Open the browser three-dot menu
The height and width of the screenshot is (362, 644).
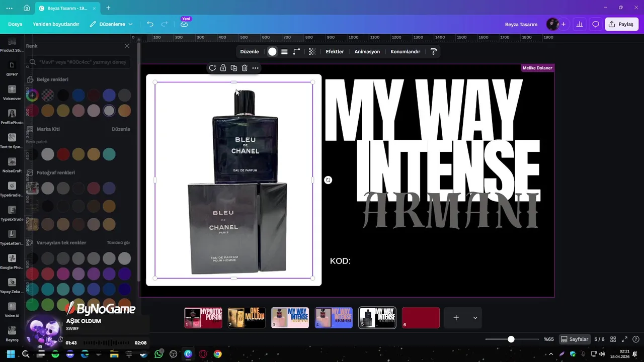10,8
